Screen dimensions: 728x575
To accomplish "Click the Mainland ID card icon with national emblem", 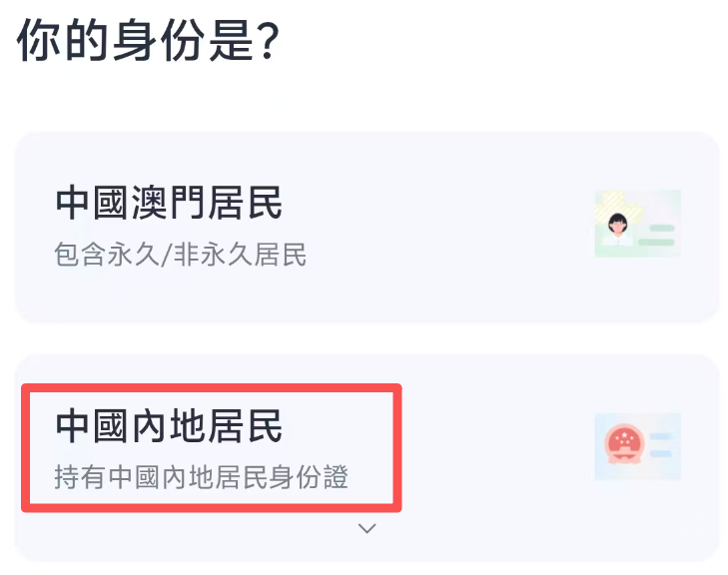I will 637,446.
